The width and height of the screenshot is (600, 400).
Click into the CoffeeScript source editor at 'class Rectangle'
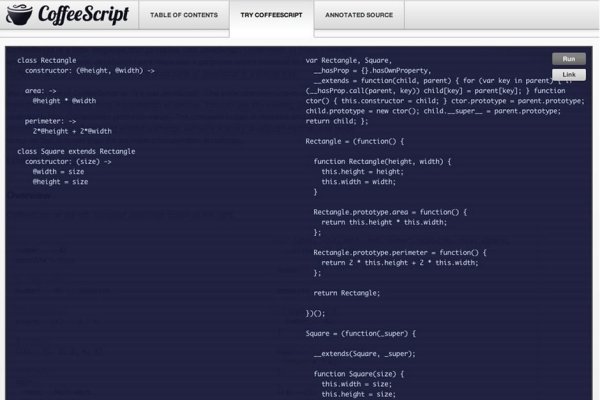click(x=47, y=60)
